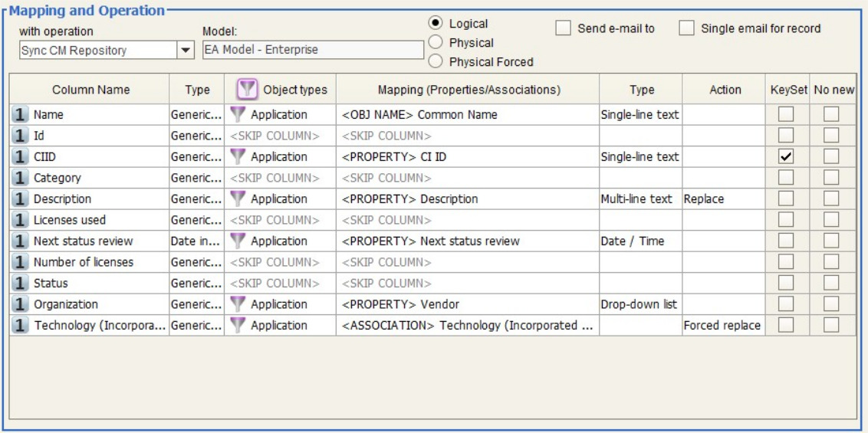Click the filter icon in Object types header

[x=247, y=90]
